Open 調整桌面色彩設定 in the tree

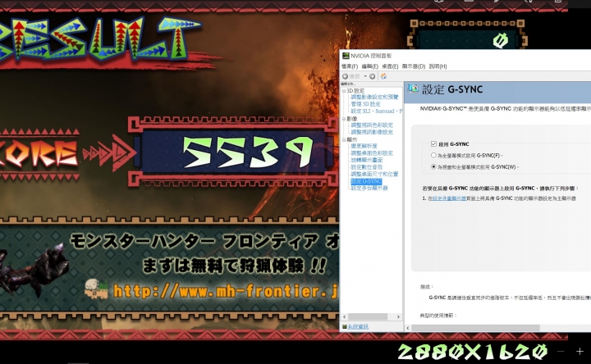(372, 153)
